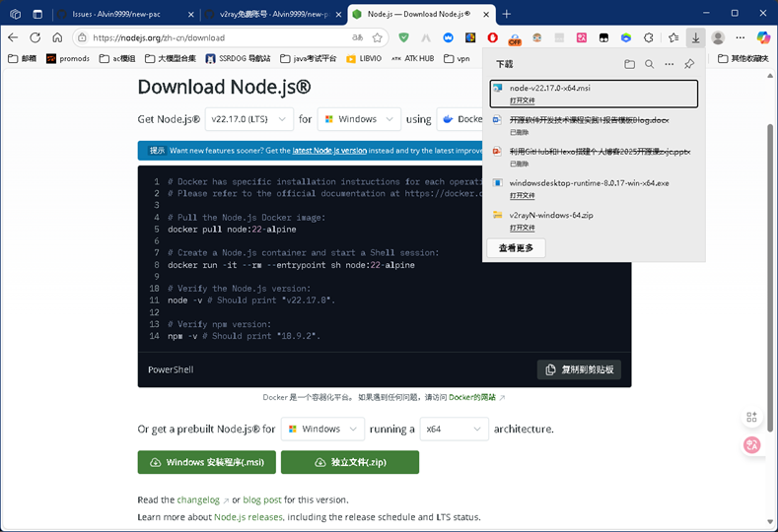778x532 pixels.
Task: View site information lock icon
Action: [x=83, y=37]
